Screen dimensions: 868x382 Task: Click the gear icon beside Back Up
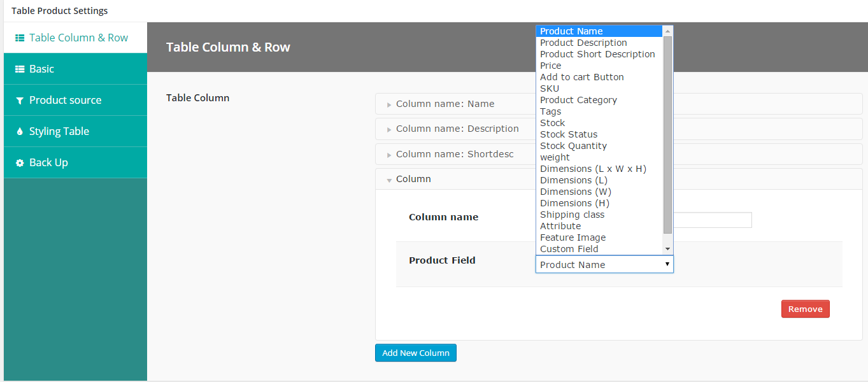[x=20, y=163]
